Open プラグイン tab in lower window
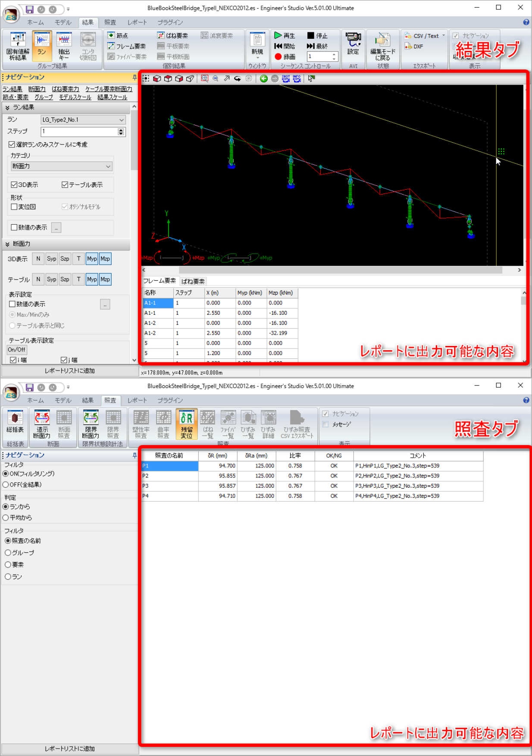The width and height of the screenshot is (532, 756). 170,401
